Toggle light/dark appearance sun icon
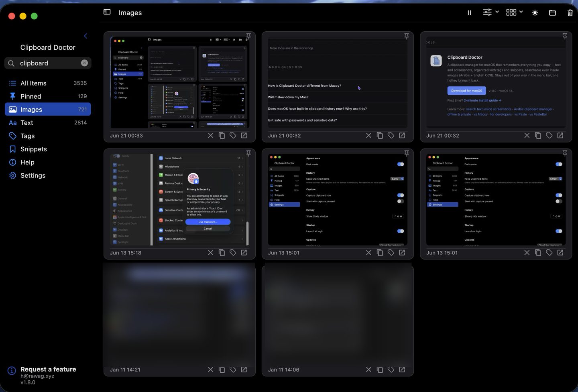 tap(535, 13)
